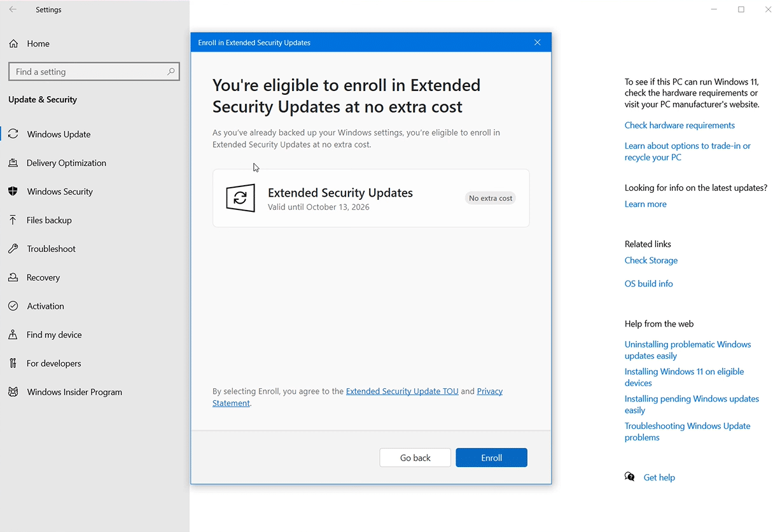Select the Home sidebar item

coord(38,43)
